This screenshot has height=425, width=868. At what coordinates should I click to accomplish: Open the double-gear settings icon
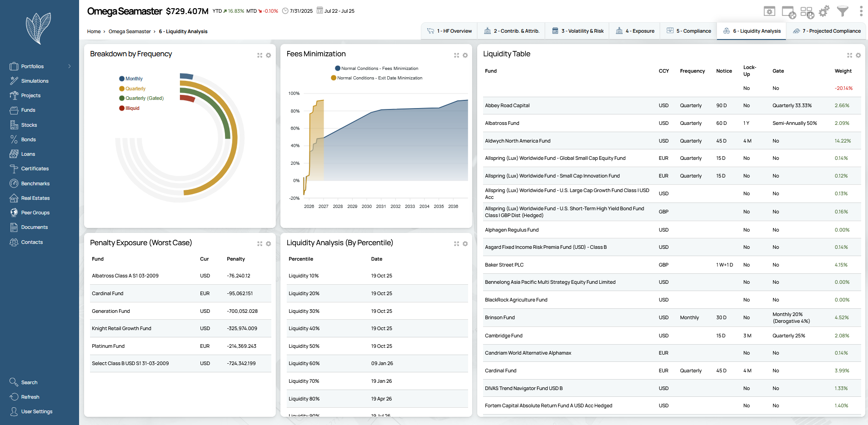click(x=824, y=11)
